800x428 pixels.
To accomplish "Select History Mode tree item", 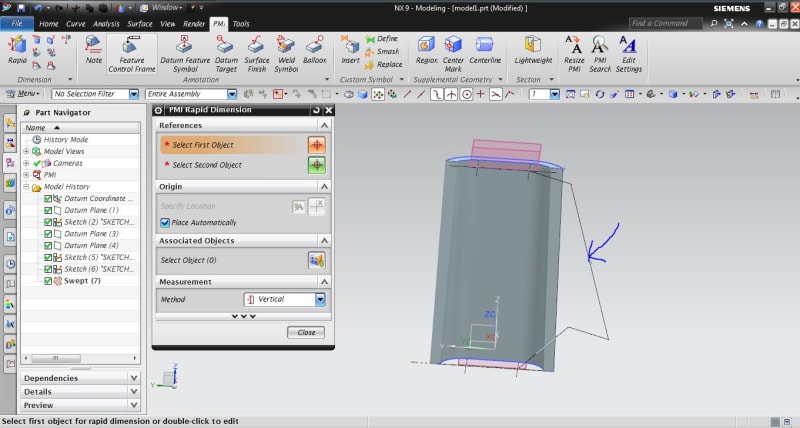I will (x=66, y=140).
